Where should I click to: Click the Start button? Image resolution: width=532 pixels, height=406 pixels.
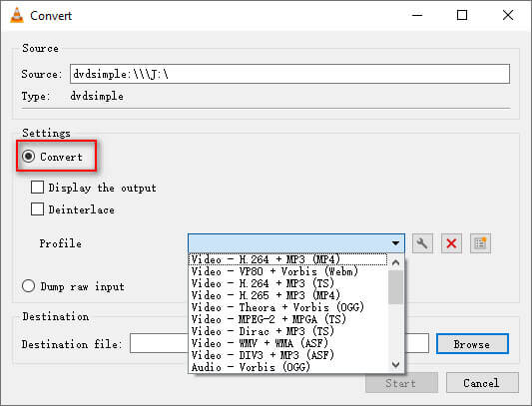pos(401,383)
